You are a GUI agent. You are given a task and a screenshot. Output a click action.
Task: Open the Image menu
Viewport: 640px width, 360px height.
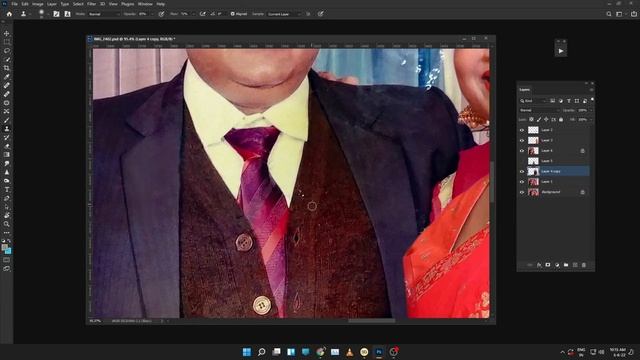[x=38, y=4]
